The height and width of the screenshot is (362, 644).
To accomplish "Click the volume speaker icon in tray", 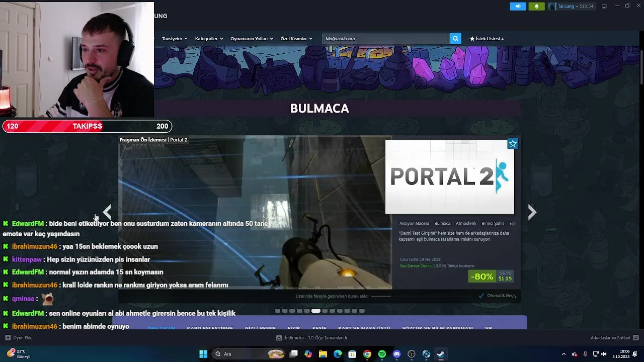I will pos(604,354).
